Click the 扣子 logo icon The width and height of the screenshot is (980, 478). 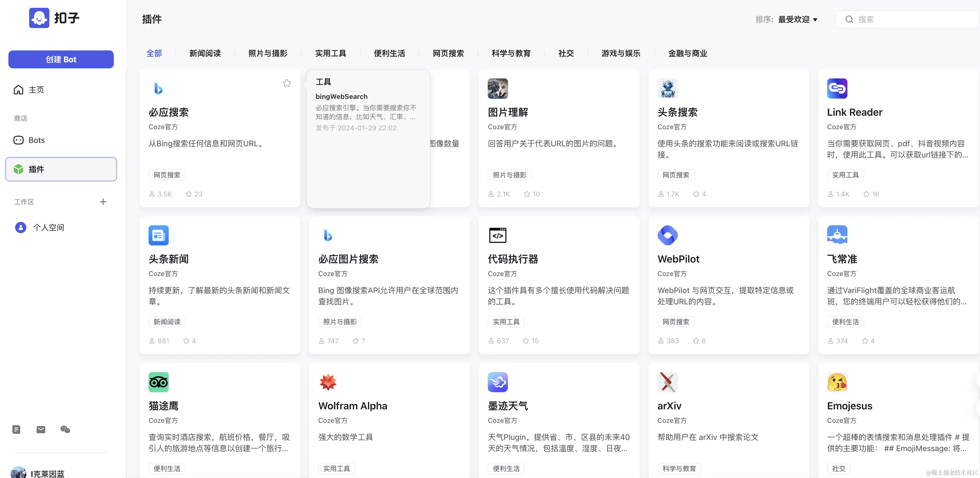tap(39, 18)
